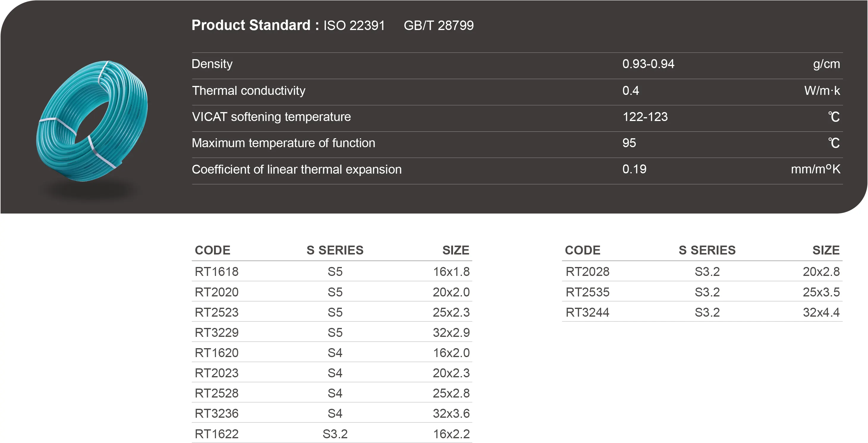Click the 25x3.5 size cell
Viewport: 868px width, 443px height.
click(821, 292)
